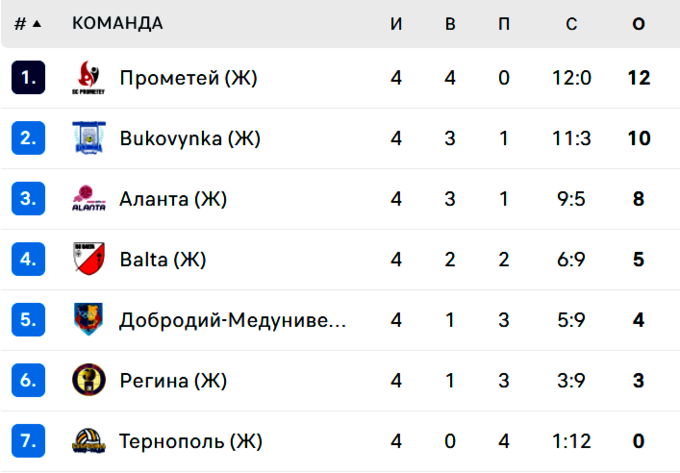Click the Balta team logo
Viewport: 680px width, 473px height.
89,260
